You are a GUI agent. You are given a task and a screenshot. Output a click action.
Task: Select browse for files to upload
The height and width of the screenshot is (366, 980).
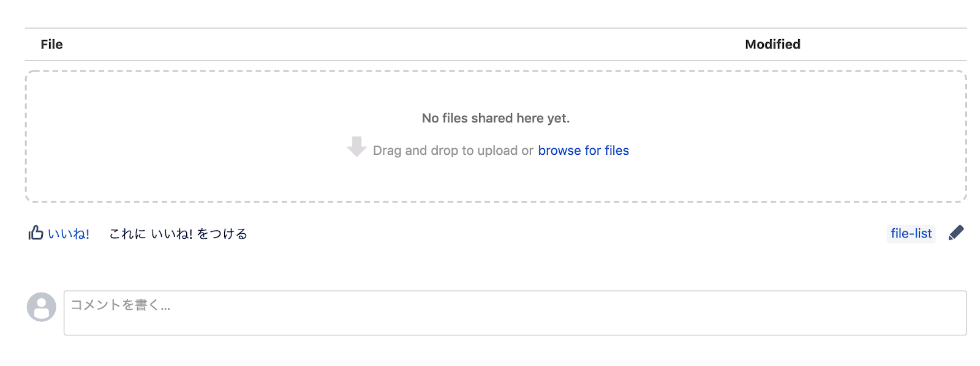coord(583,151)
